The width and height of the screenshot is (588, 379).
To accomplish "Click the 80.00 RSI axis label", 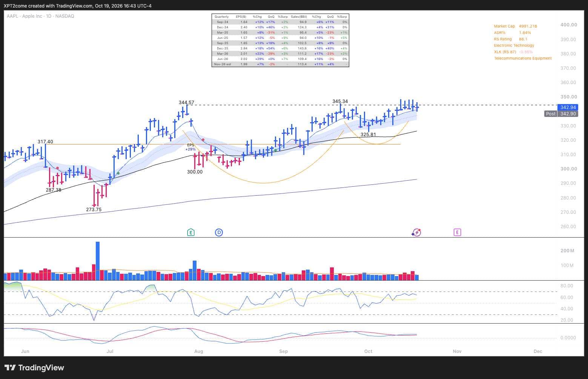I will (x=567, y=286).
